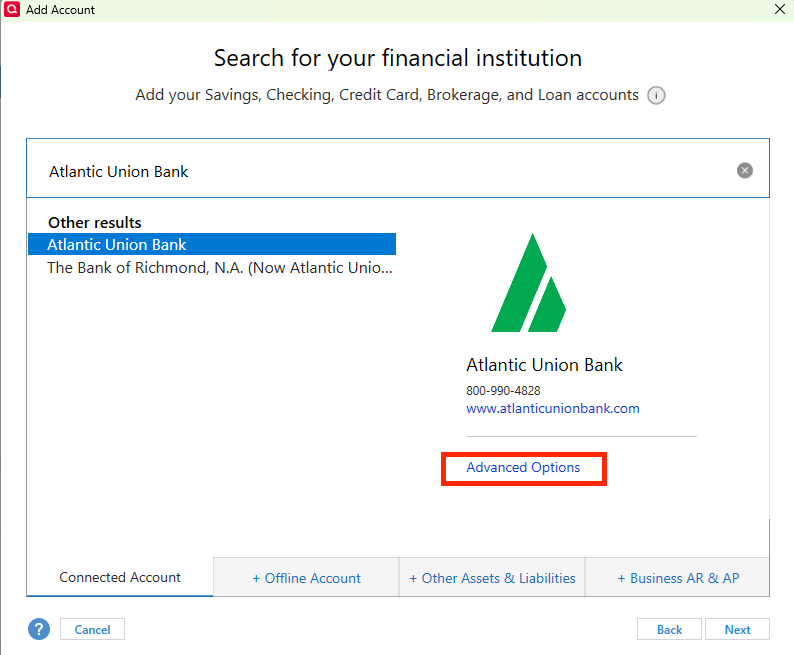The height and width of the screenshot is (655, 794).
Task: Click the Cancel button
Action: point(92,629)
